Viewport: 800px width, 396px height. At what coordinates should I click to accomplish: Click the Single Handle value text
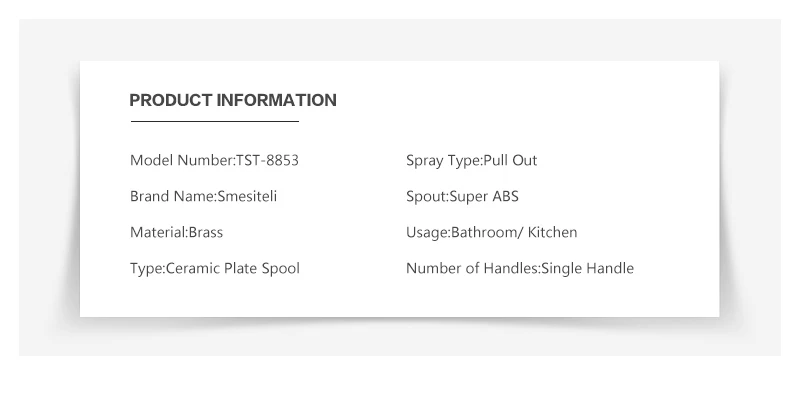click(587, 268)
